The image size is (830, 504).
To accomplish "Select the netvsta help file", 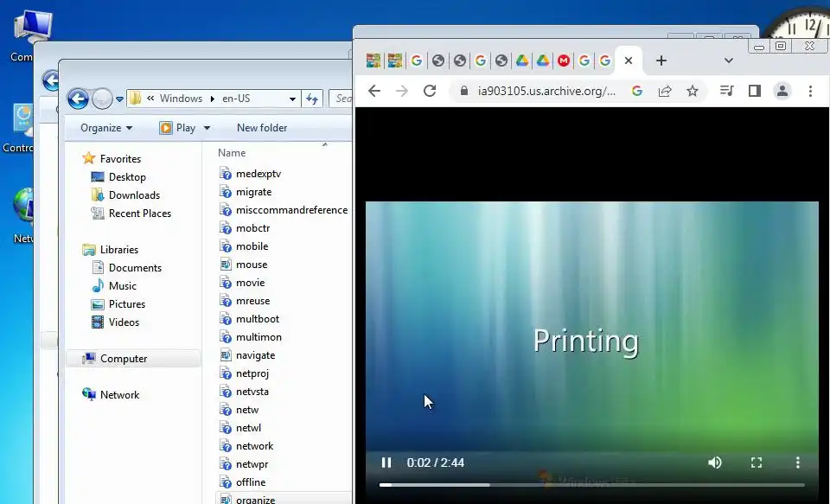I will click(252, 392).
